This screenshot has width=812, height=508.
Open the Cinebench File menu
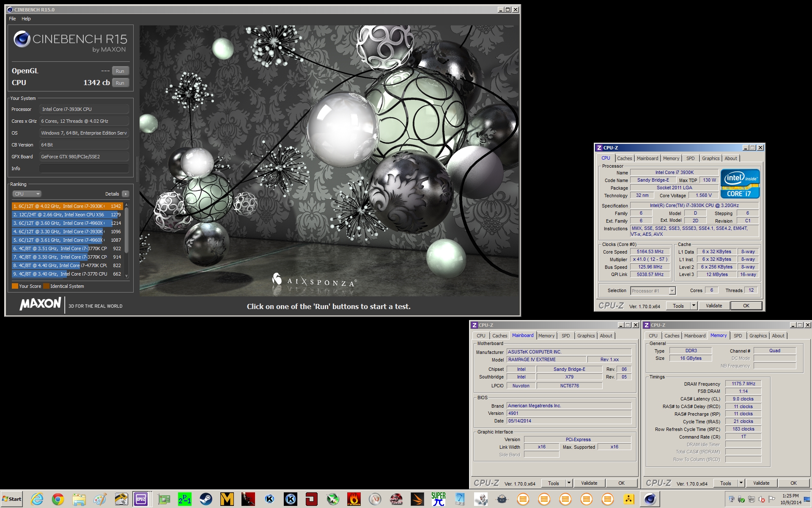coord(12,19)
